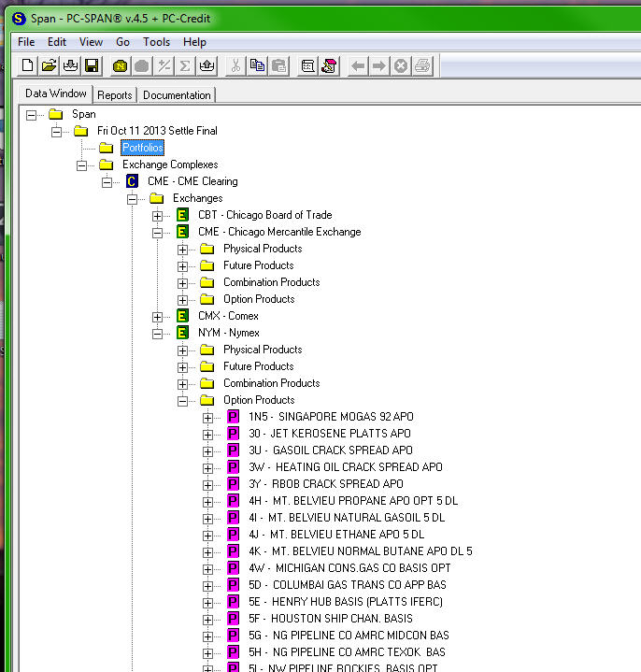Click the P icon beside 5E Henry Hub
Viewport: 641px width, 672px height.
point(233,602)
